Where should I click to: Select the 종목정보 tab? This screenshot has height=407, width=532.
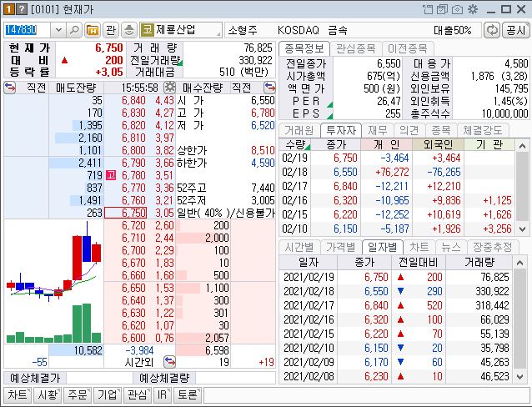pos(304,48)
